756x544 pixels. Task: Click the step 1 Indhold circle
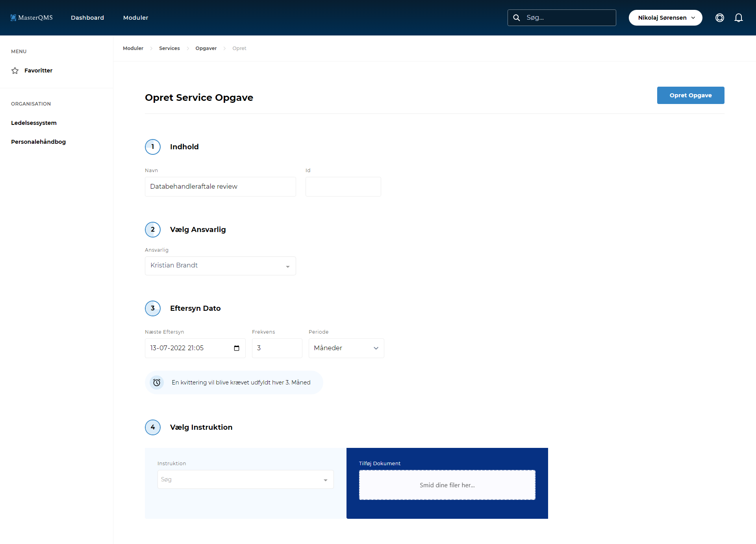153,147
